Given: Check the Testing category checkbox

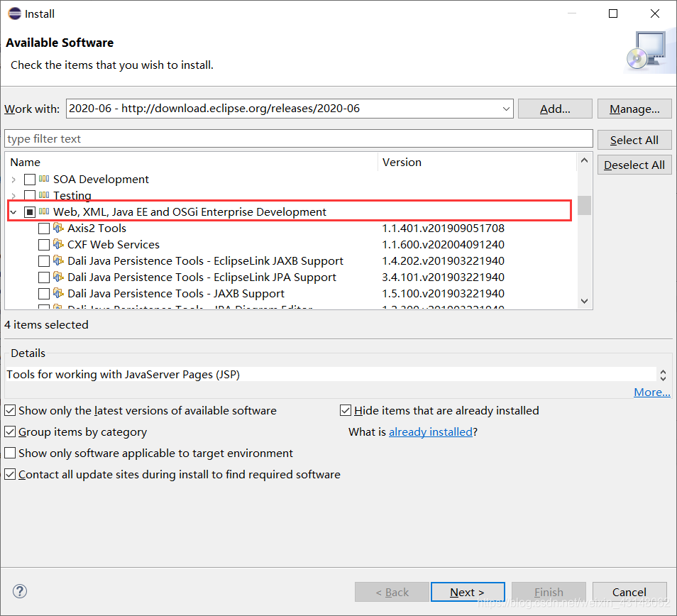Looking at the screenshot, I should point(30,195).
